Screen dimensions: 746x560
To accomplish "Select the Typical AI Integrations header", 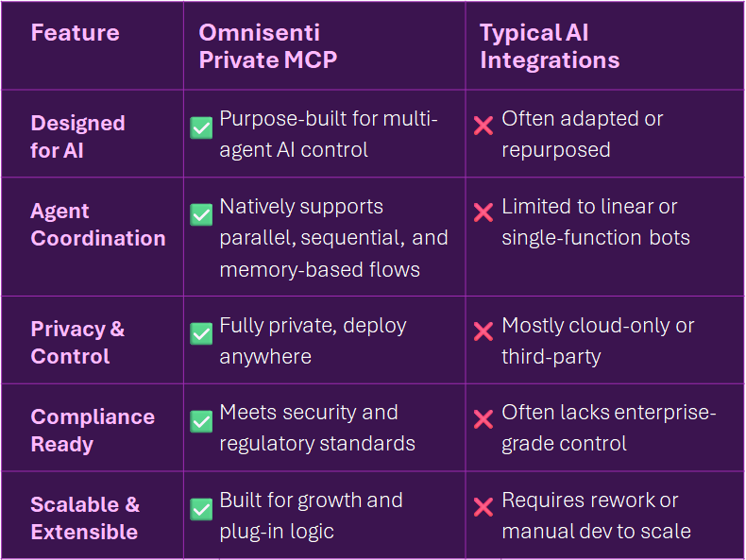I will [x=549, y=46].
